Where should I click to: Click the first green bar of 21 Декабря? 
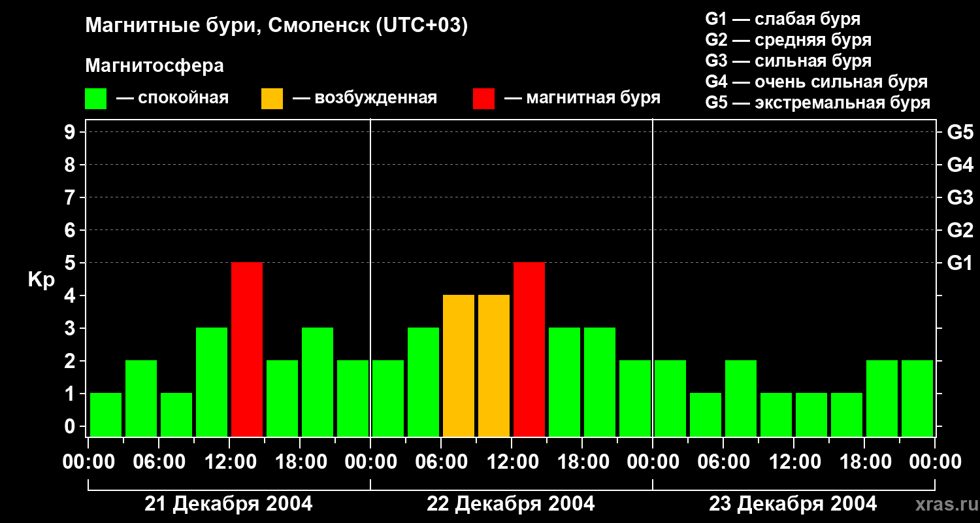[x=106, y=415]
